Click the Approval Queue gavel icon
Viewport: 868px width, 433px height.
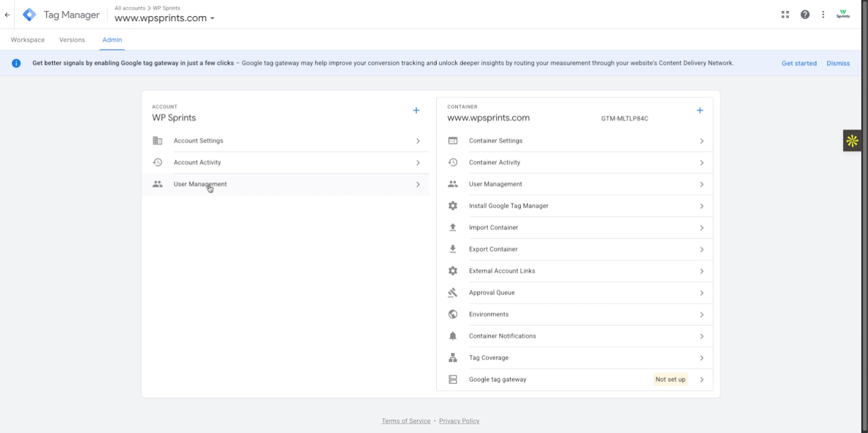pos(452,293)
